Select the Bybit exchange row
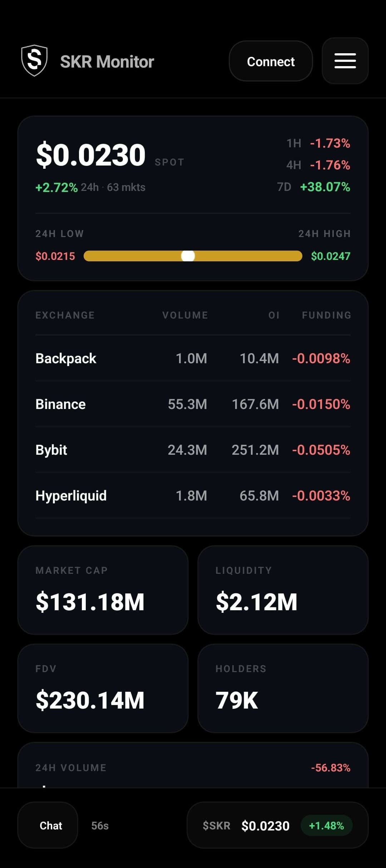386x868 pixels. (x=193, y=450)
